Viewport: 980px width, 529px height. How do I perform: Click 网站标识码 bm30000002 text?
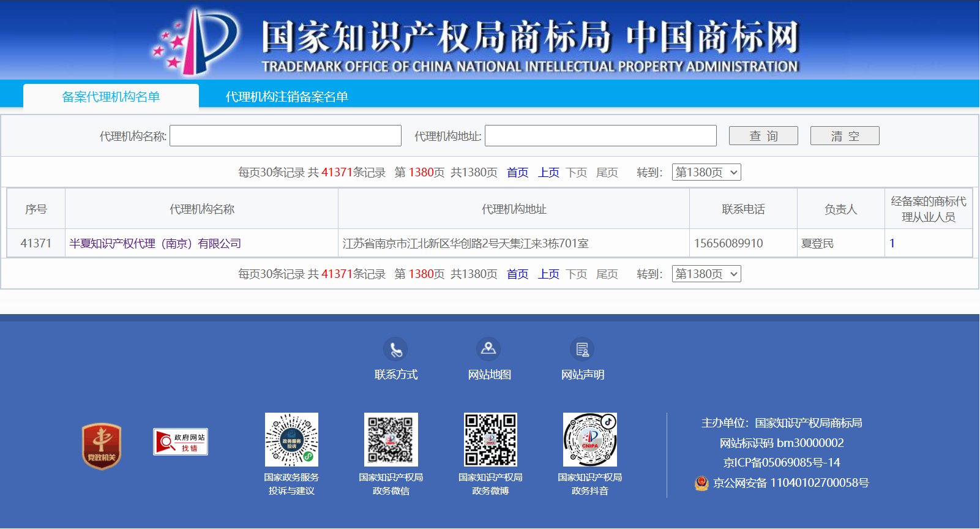coord(782,443)
